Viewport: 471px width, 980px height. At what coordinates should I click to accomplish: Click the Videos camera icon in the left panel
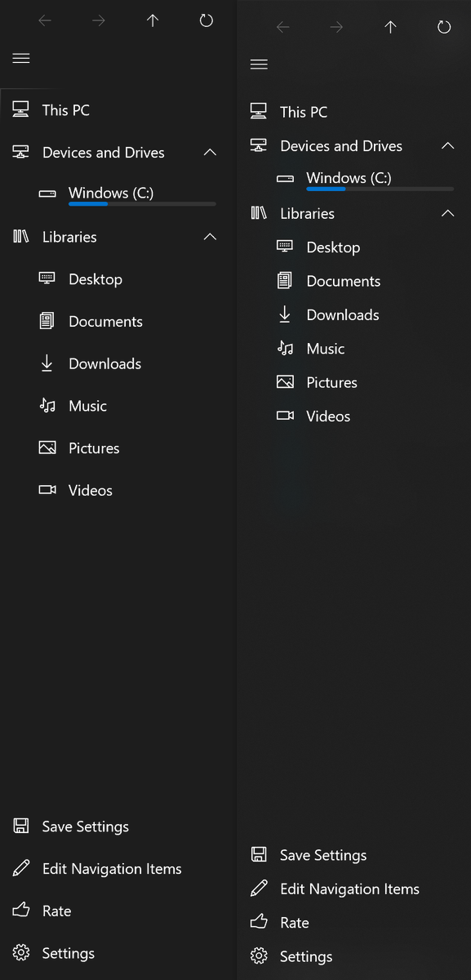click(x=47, y=490)
